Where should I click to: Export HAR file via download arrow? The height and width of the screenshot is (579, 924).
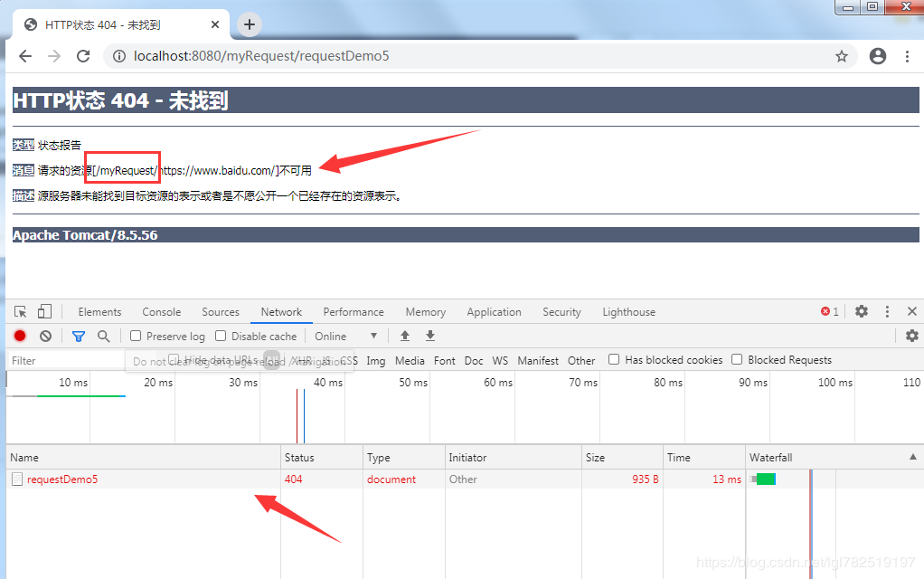(429, 336)
